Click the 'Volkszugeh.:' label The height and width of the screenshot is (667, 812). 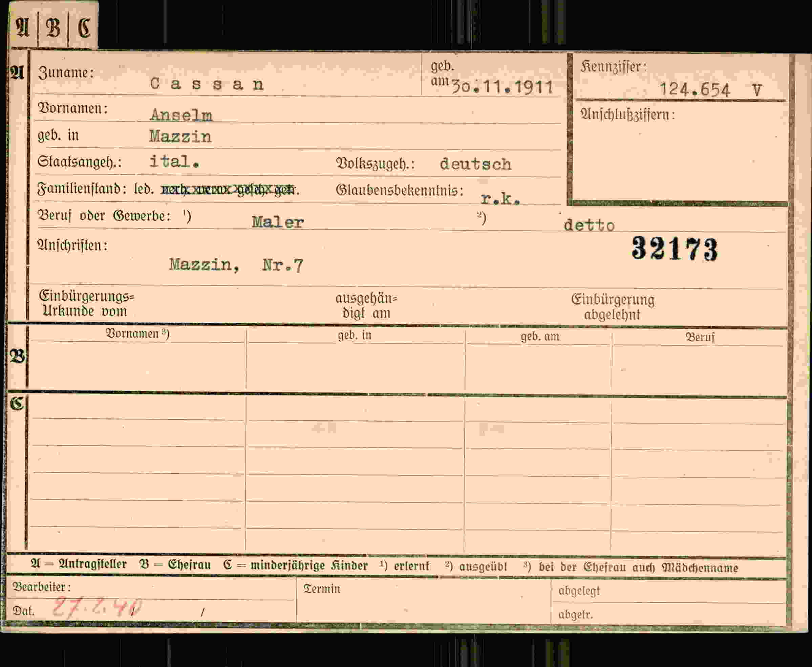point(375,164)
